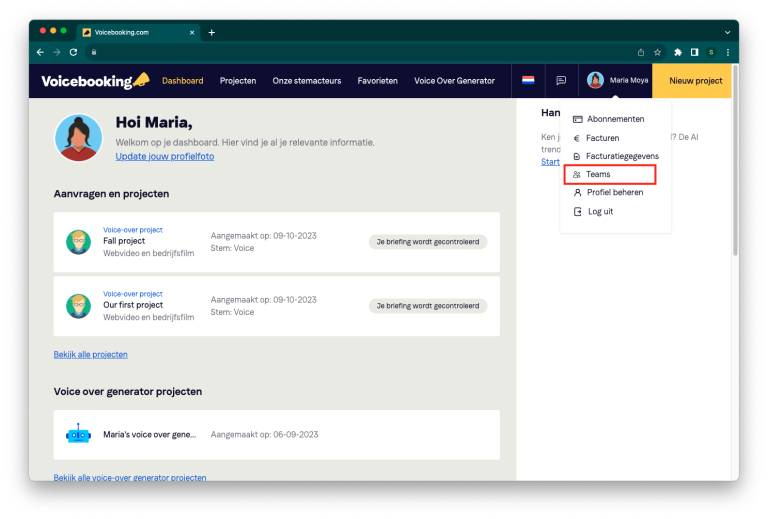Viewport: 768px width, 519px height.
Task: Reload the page with refresh icon
Action: click(x=73, y=52)
